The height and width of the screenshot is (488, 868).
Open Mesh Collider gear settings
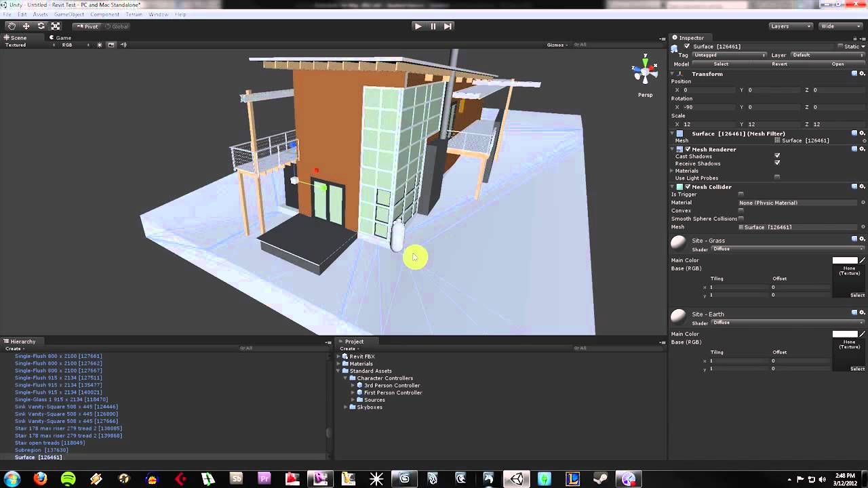[862, 186]
